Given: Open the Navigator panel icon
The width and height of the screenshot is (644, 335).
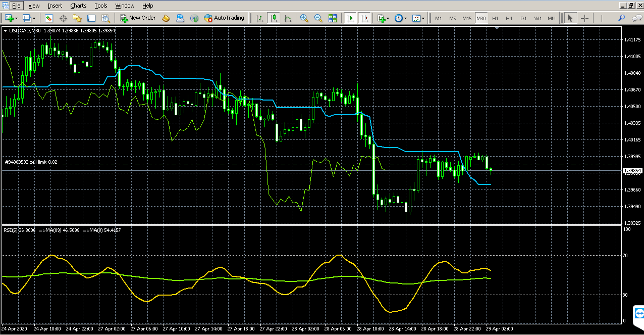Looking at the screenshot, I should [77, 18].
